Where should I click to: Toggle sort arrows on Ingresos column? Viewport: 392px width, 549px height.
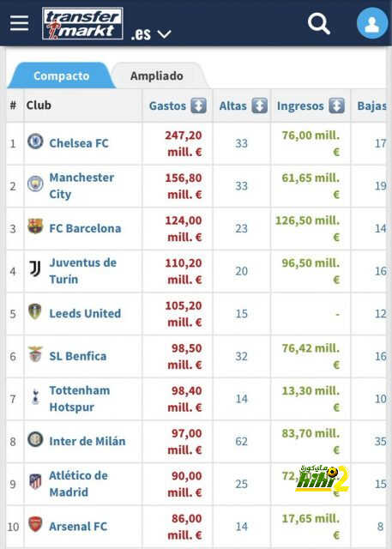pos(336,106)
